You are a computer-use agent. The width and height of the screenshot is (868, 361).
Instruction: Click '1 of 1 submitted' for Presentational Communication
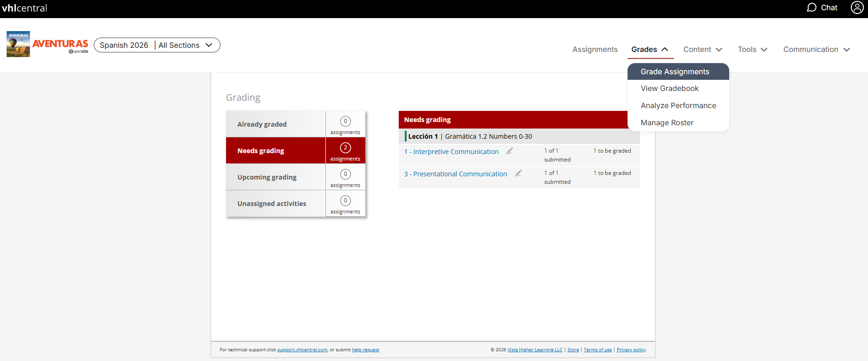557,177
